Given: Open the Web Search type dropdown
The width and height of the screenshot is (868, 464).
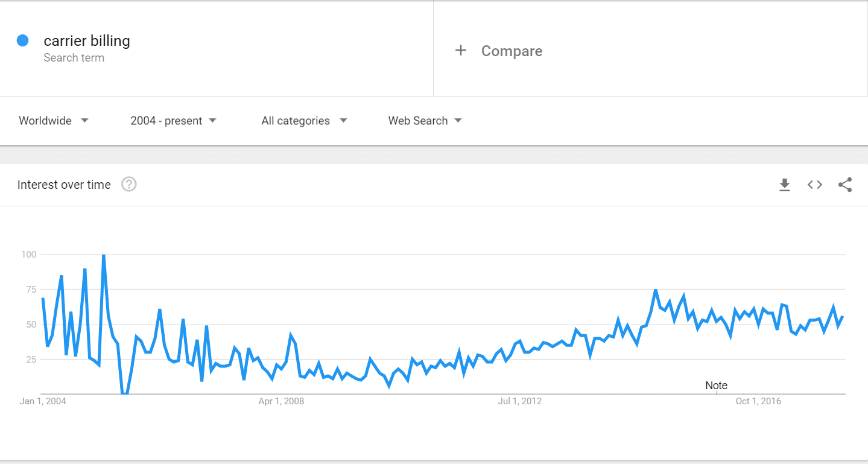Looking at the screenshot, I should [425, 121].
